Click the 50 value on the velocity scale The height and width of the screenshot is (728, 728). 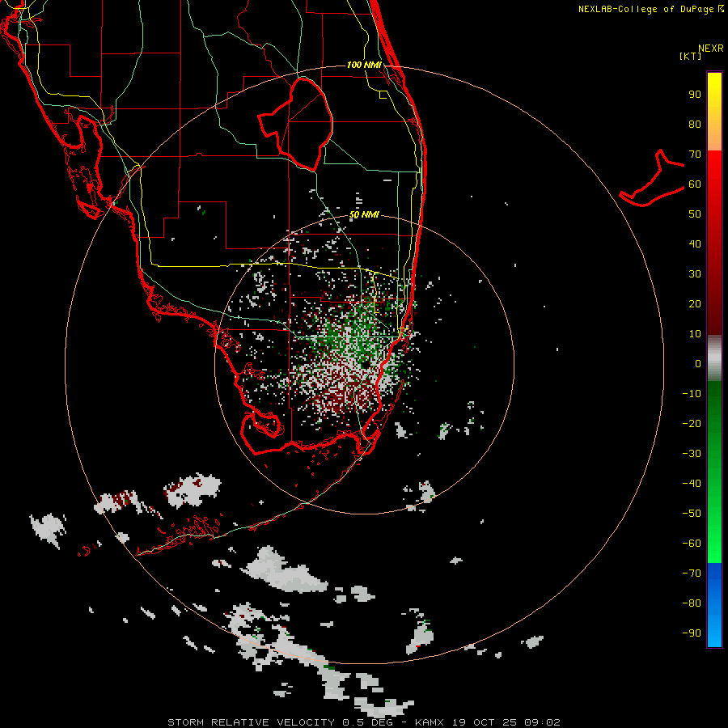click(x=695, y=214)
